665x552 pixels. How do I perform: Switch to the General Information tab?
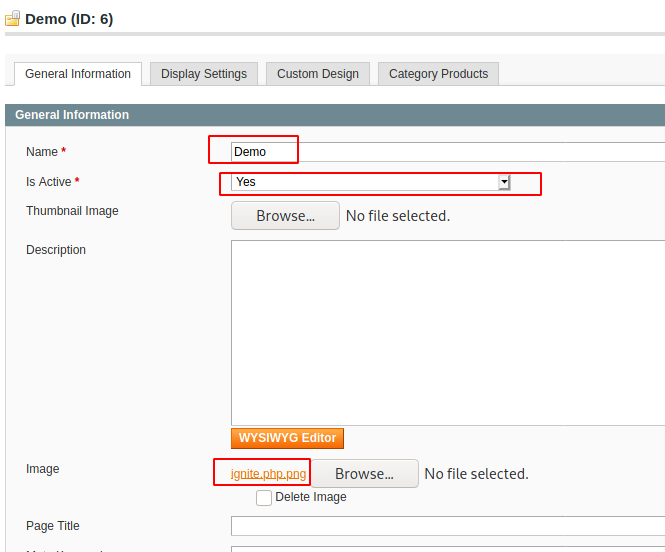pos(78,74)
